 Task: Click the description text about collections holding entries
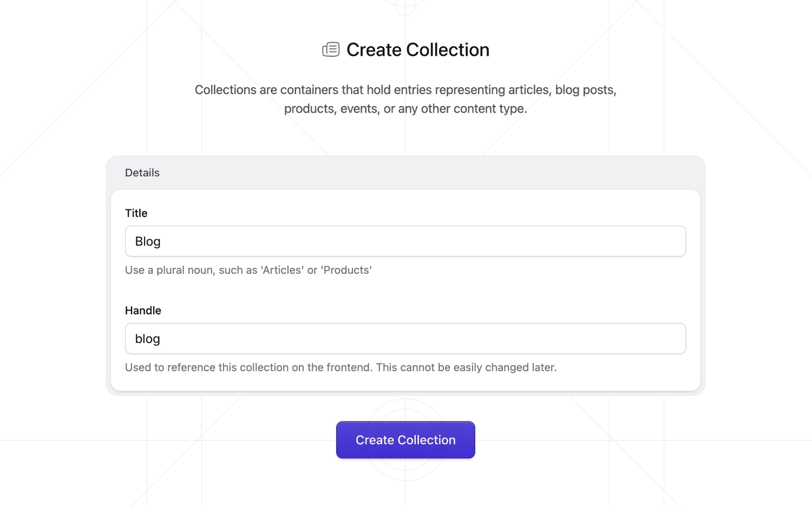click(405, 99)
